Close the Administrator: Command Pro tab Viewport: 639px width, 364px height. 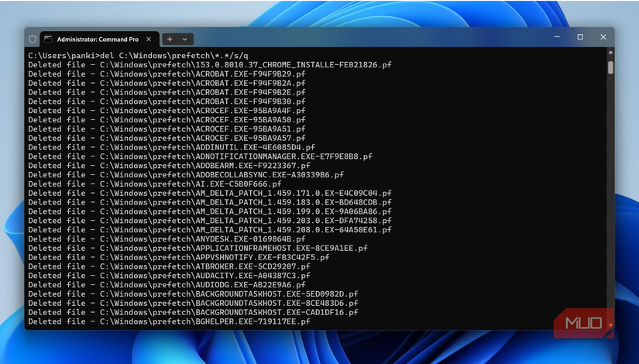[x=149, y=39]
